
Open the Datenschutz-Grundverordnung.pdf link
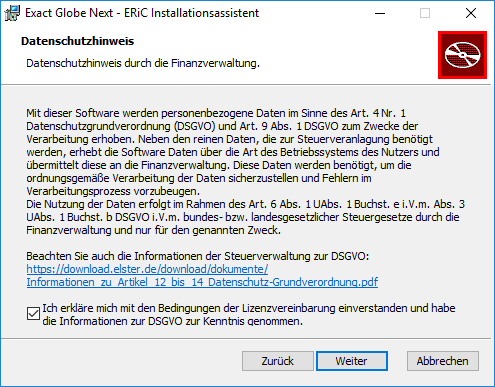point(202,282)
